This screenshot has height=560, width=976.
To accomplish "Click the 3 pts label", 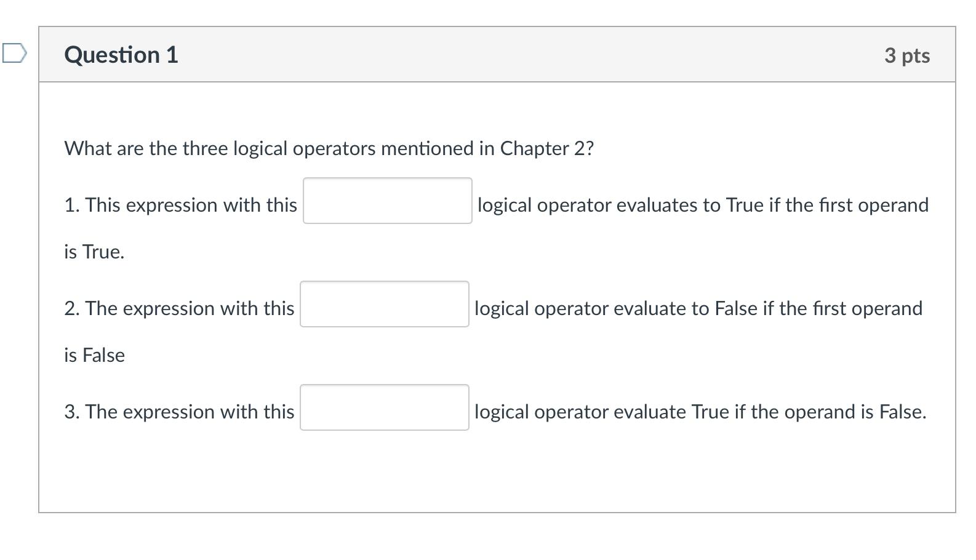I will click(907, 55).
